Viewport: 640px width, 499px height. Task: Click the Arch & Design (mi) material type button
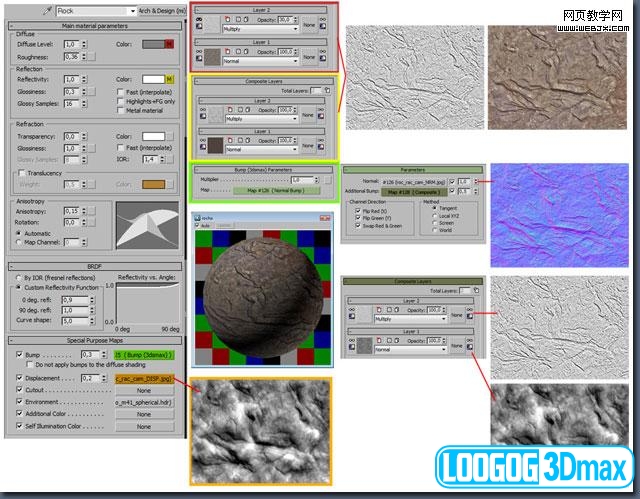(x=162, y=11)
